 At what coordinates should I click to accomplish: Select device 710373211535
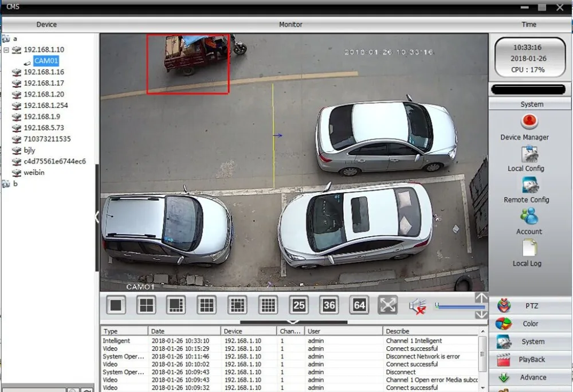pos(47,139)
